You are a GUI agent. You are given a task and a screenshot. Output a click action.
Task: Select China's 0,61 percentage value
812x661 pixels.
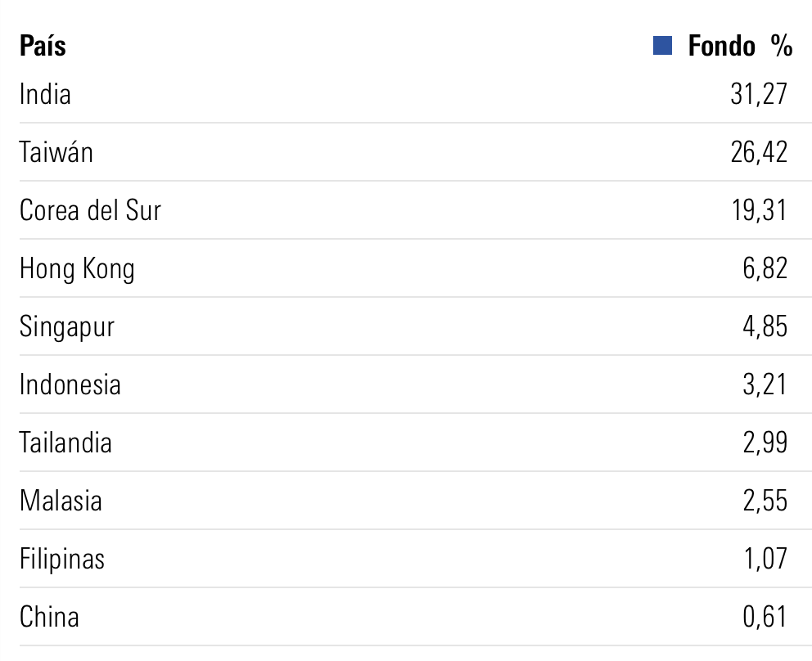click(765, 617)
